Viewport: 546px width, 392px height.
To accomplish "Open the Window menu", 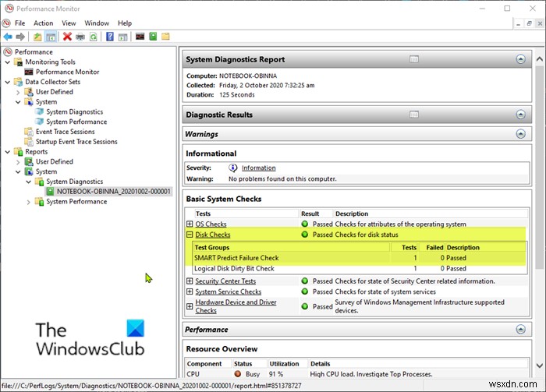I will (x=97, y=23).
